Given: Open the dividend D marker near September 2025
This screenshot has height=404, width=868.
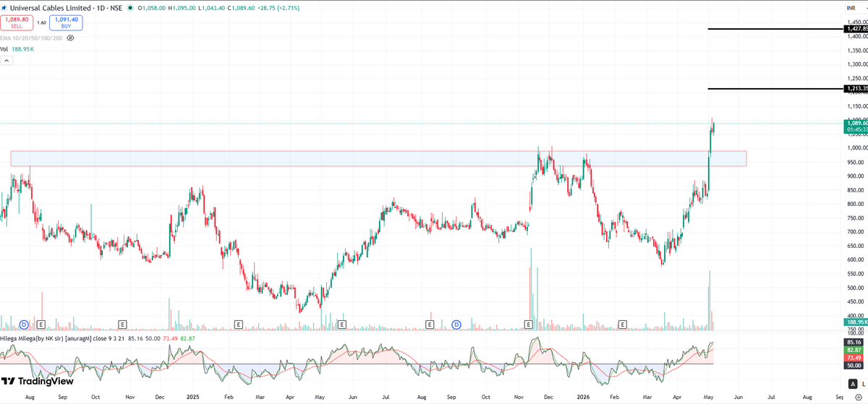Looking at the screenshot, I should coord(456,325).
